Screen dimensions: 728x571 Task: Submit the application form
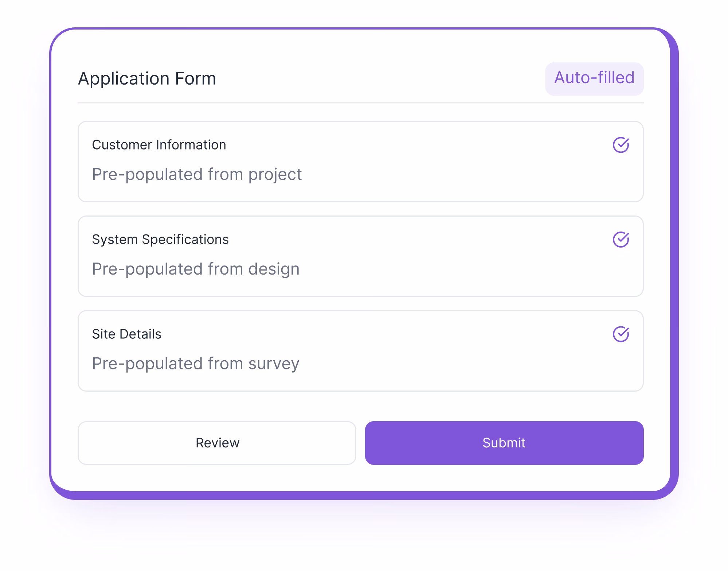point(504,443)
